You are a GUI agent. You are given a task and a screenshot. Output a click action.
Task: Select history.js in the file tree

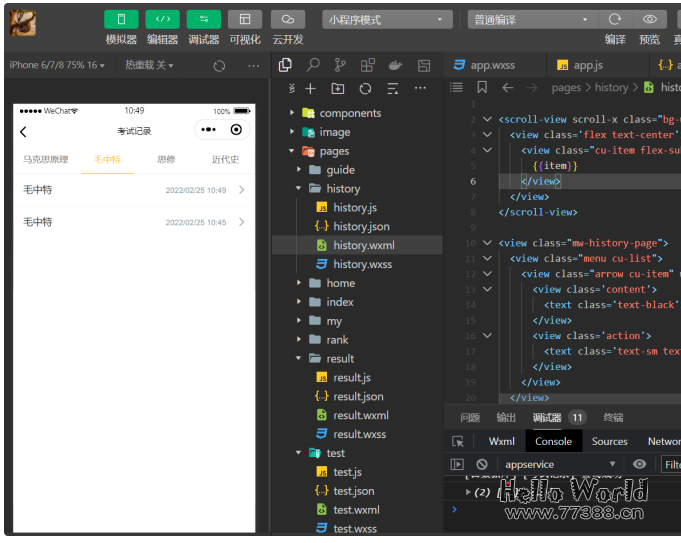coord(354,207)
